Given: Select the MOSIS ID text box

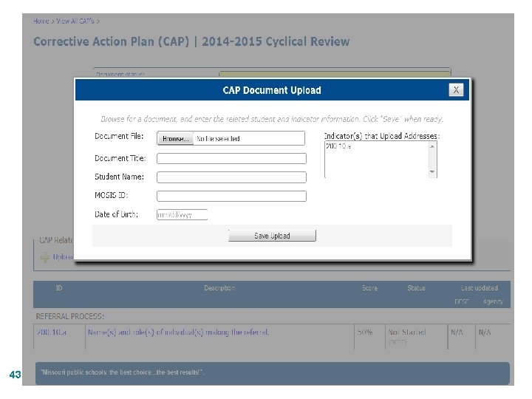Looking at the screenshot, I should tap(231, 196).
